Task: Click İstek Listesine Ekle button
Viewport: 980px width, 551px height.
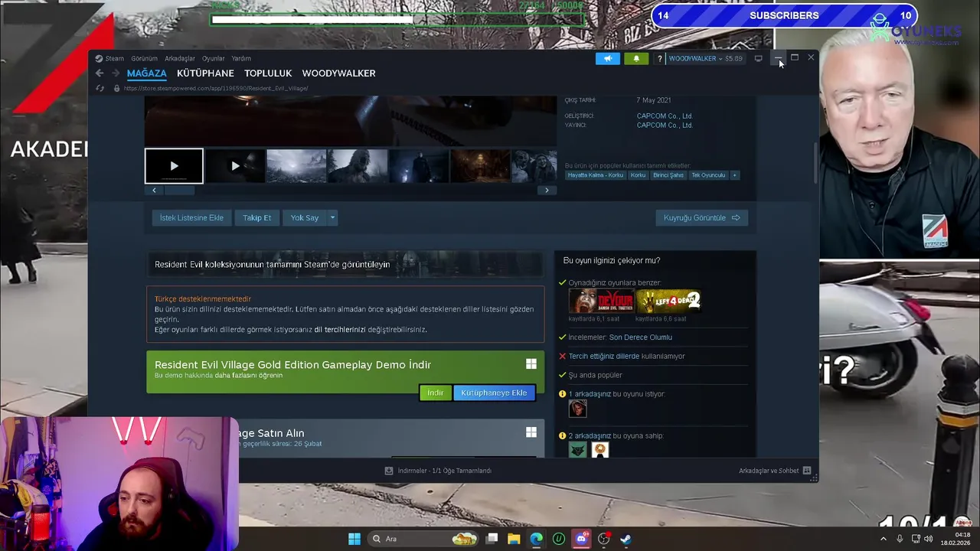Action: click(191, 218)
